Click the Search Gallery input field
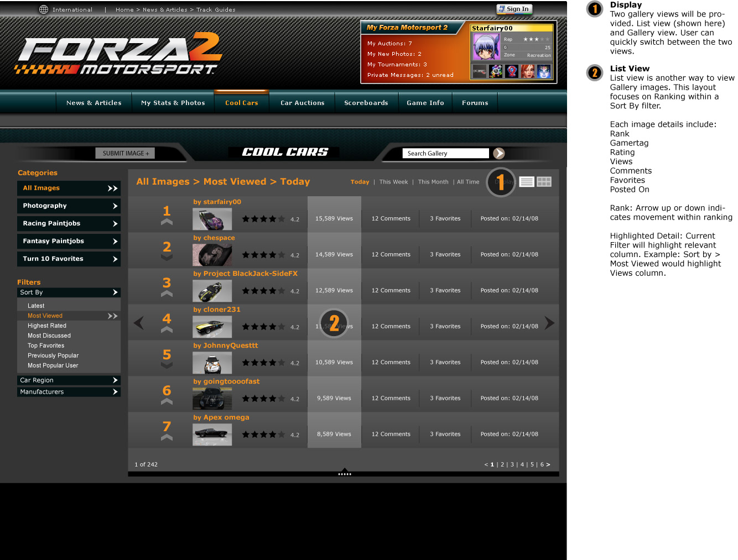 446,153
